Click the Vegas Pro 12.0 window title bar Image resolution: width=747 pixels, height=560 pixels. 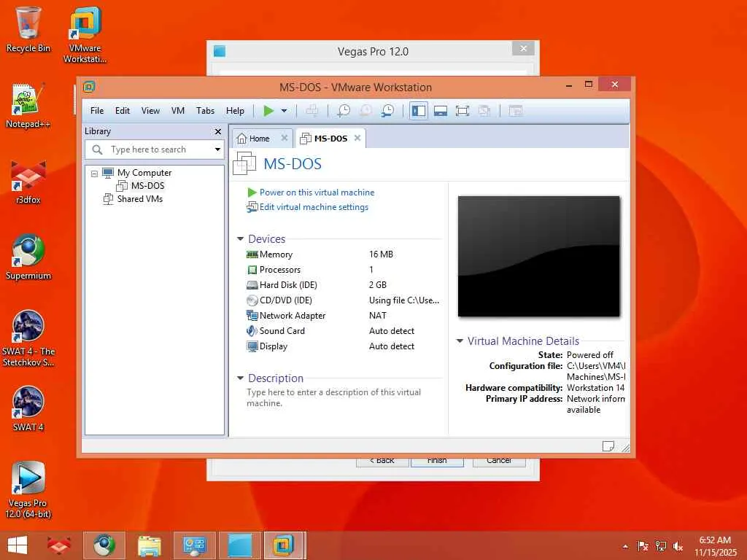373,52
